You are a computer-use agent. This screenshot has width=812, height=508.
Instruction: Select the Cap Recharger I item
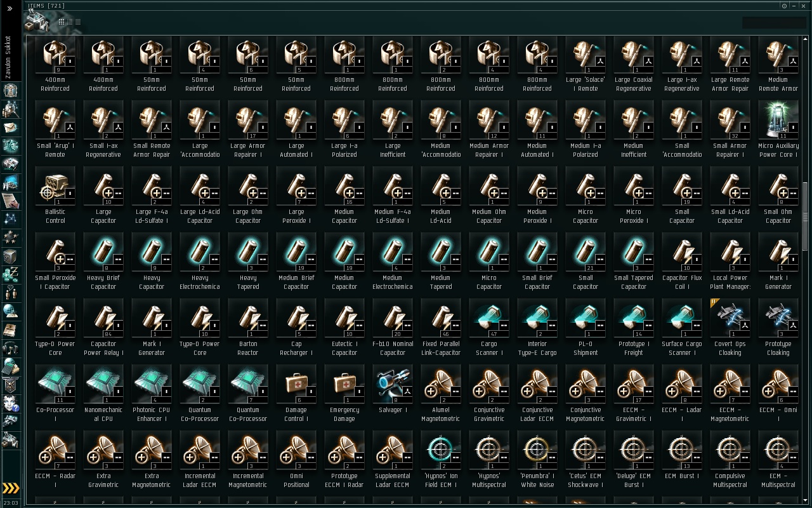pyautogui.click(x=296, y=328)
